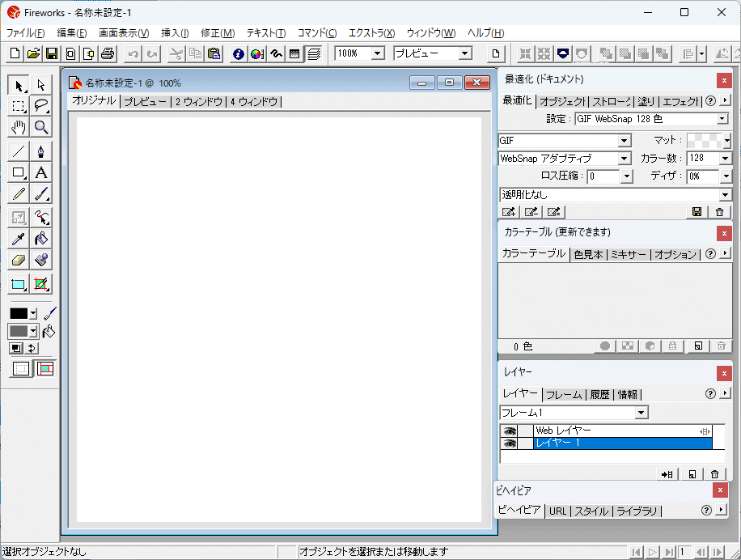Toggle visibility of レイヤー 1
741x560 pixels.
(508, 443)
